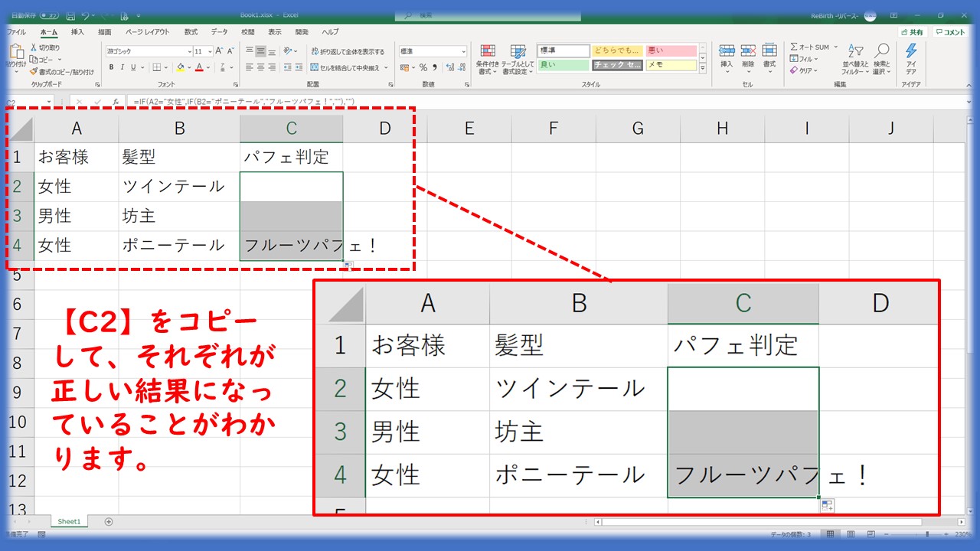Click the Save icon in the title bar
The height and width of the screenshot is (551, 980).
[70, 15]
